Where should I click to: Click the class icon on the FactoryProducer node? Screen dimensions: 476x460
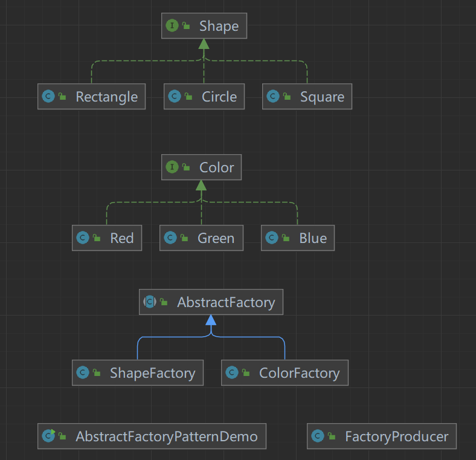tap(318, 436)
